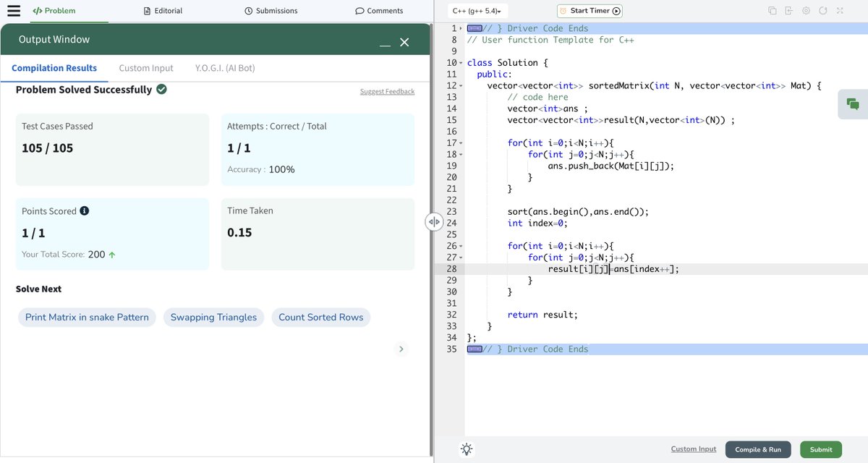
Task: Submit the solution
Action: pos(821,449)
